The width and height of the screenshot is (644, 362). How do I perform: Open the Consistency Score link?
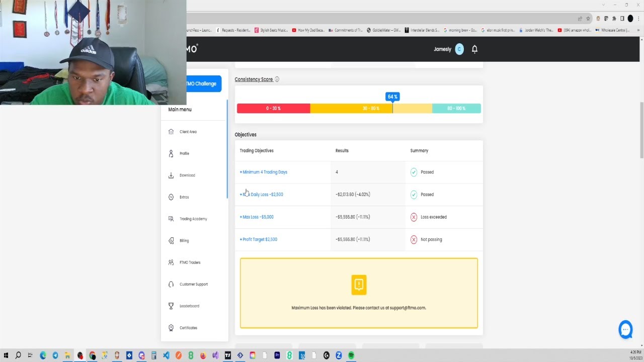(x=254, y=79)
